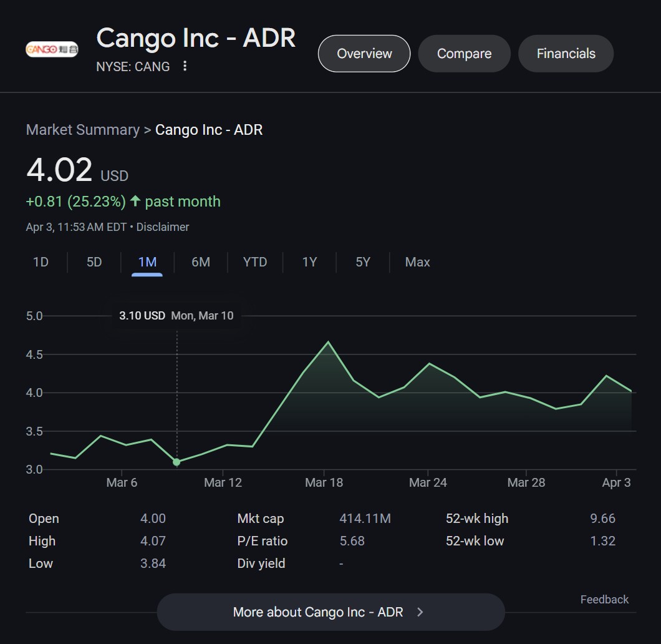The image size is (661, 644).
Task: Click the More about Cango Inc button
Action: click(330, 612)
